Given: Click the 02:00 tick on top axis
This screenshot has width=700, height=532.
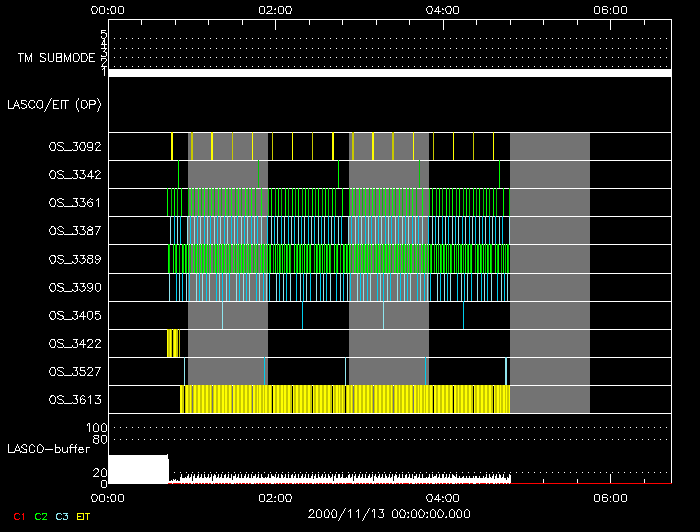Looking at the screenshot, I should coord(275,10).
